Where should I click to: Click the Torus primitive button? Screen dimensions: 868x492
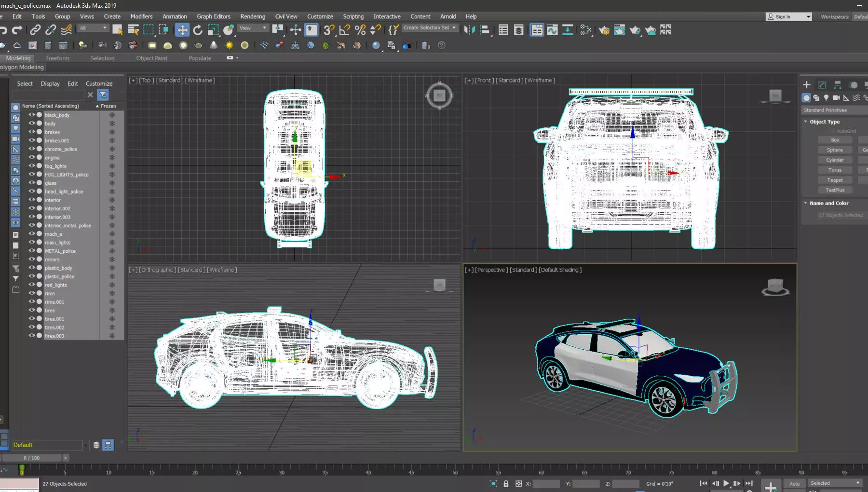pos(835,170)
